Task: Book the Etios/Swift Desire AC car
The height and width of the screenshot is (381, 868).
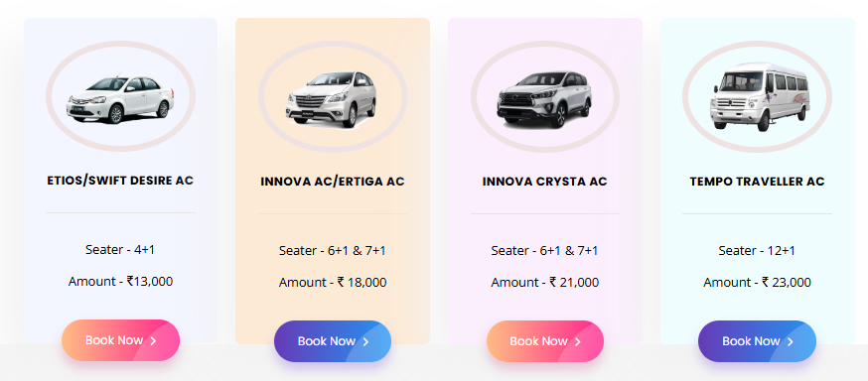Action: coord(121,340)
